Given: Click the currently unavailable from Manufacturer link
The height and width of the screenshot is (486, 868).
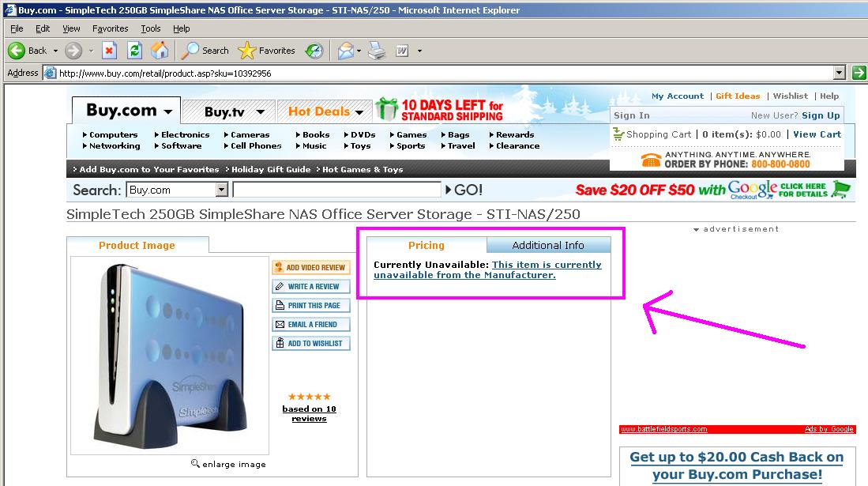Looking at the screenshot, I should tap(487, 270).
